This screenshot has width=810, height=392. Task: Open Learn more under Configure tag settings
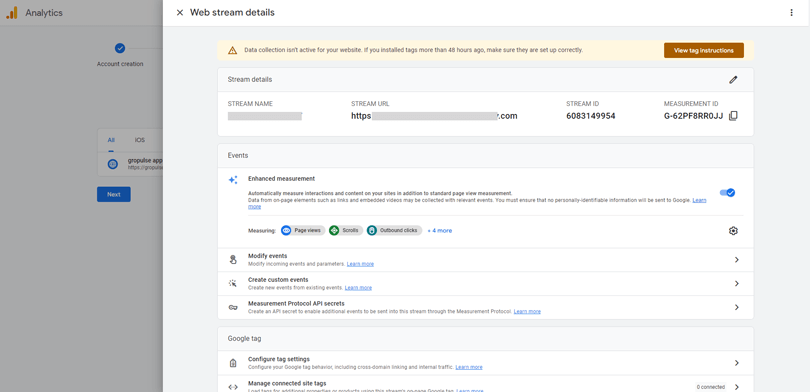pos(469,367)
